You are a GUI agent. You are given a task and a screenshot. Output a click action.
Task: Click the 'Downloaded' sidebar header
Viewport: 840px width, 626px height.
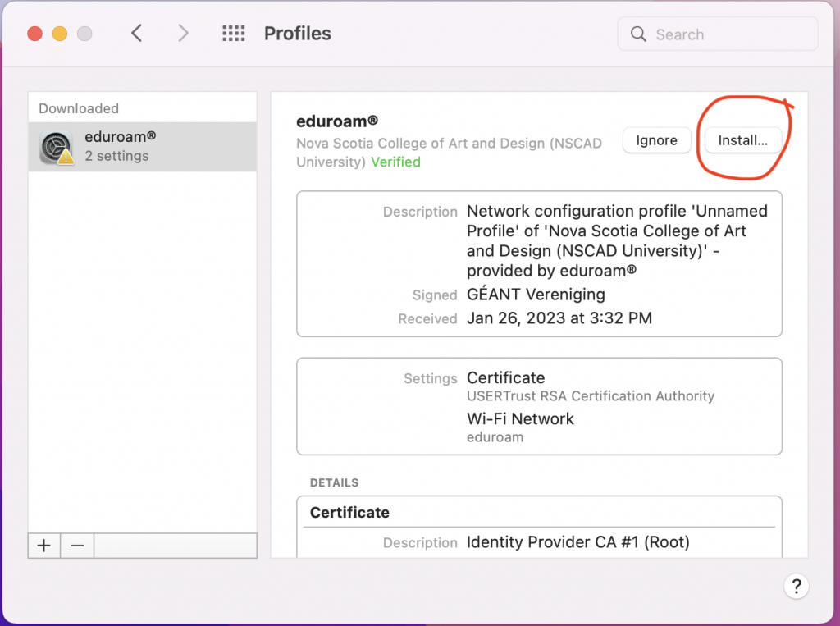point(79,108)
